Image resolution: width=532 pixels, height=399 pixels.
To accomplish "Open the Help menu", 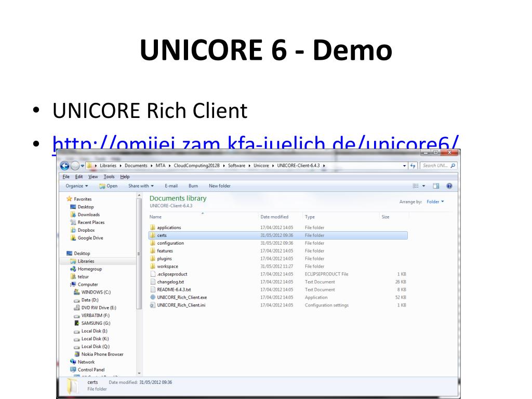I will pos(125,177).
